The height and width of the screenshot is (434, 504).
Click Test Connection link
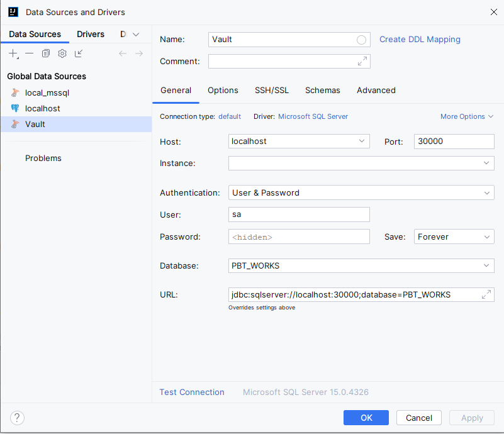(x=192, y=392)
